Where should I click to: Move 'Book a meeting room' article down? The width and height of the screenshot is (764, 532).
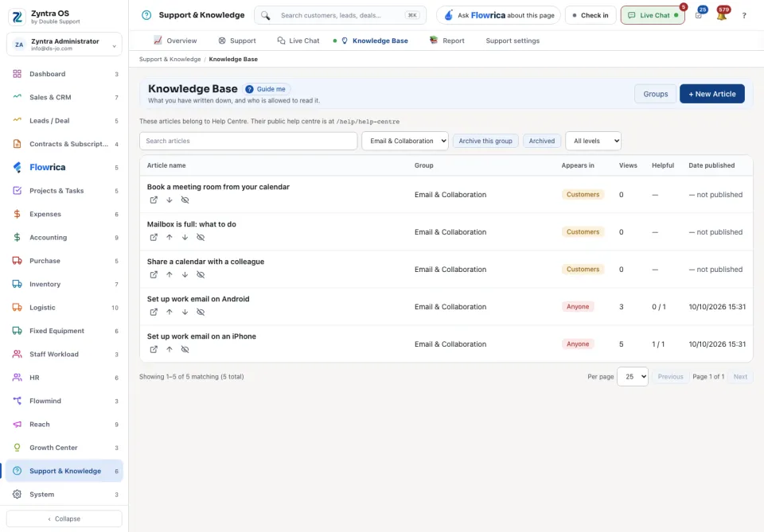coord(169,200)
